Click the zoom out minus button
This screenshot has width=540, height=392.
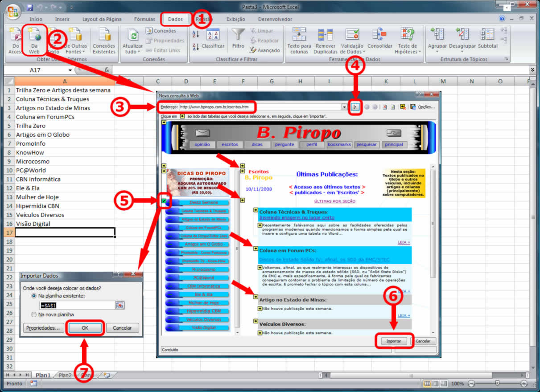tap(471, 384)
